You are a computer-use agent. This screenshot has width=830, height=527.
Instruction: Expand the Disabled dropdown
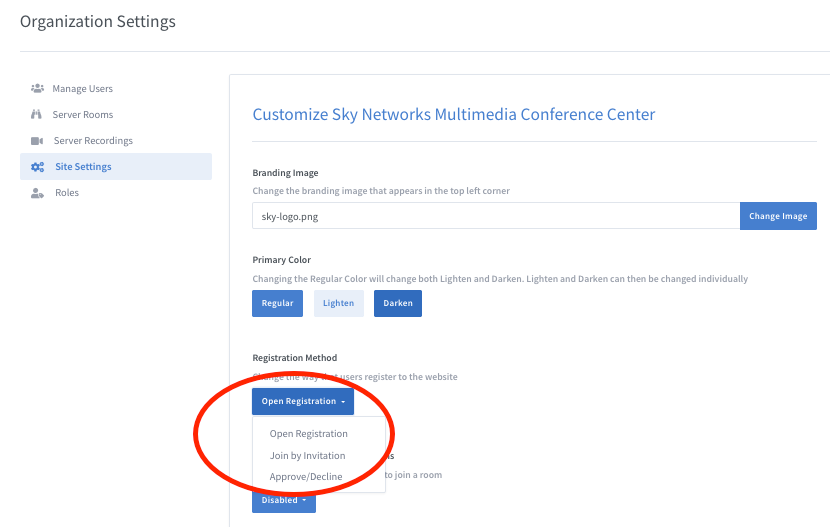pyautogui.click(x=284, y=501)
